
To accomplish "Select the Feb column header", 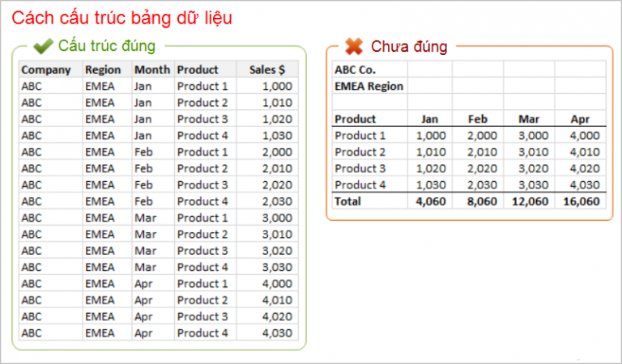I will click(x=478, y=119).
